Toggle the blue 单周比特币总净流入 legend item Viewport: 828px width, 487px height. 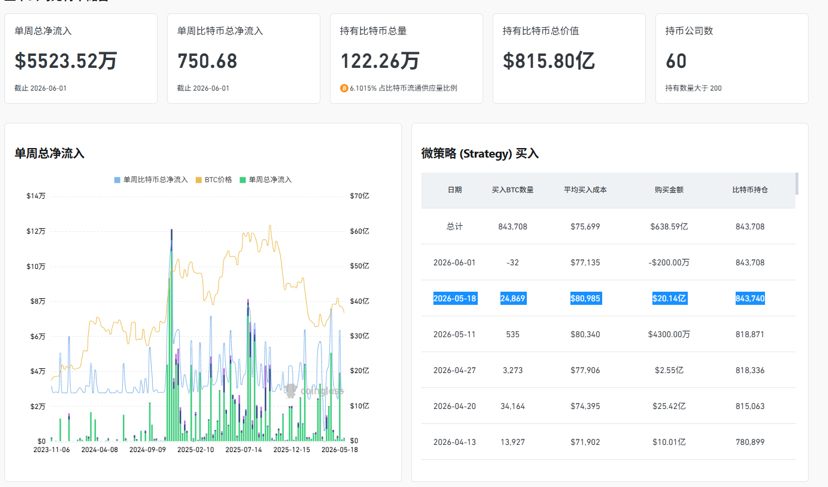151,180
